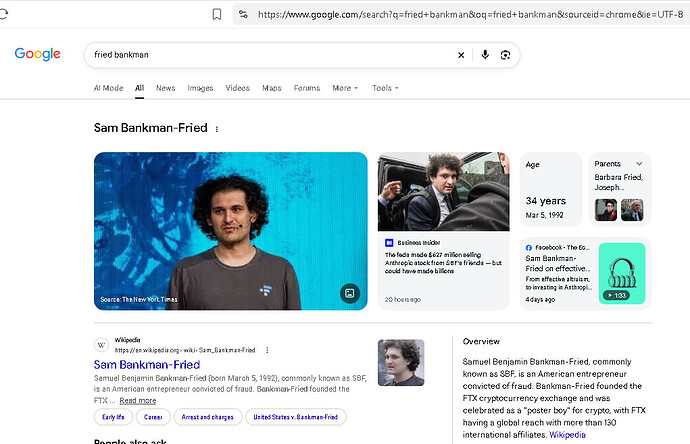The height and width of the screenshot is (444, 690).
Task: Open the Wikipedia link in the Overview panel
Action: pos(567,435)
